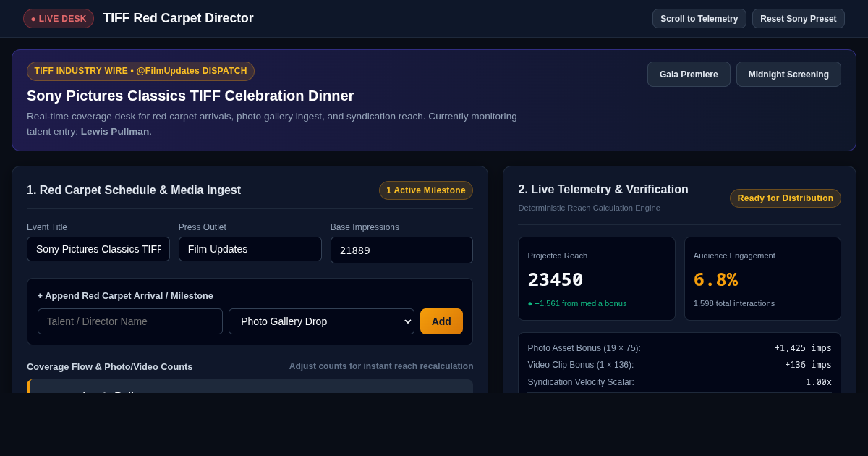Select the Audience Engagement value 6.8%

tap(715, 279)
